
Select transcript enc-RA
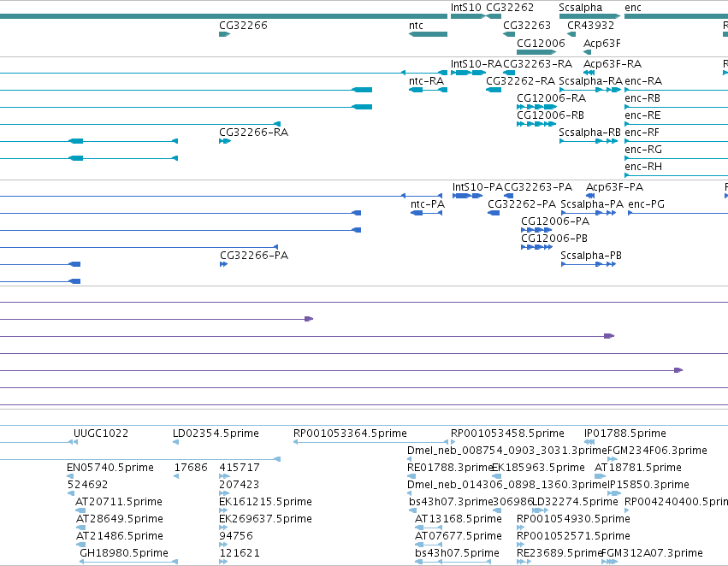pos(643,80)
